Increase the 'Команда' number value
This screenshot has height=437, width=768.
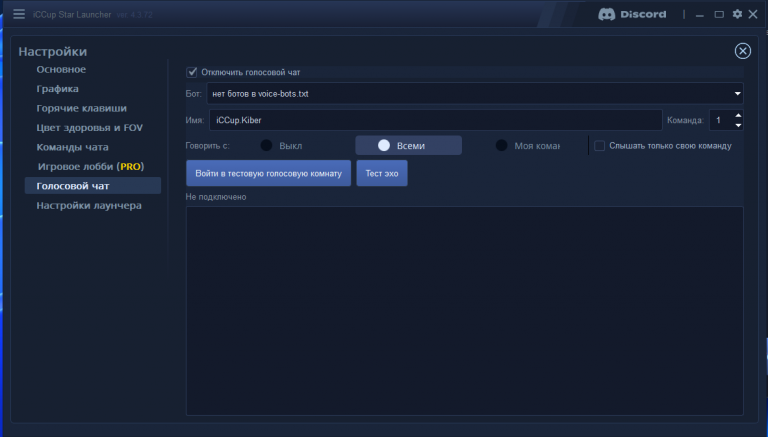[x=738, y=116]
